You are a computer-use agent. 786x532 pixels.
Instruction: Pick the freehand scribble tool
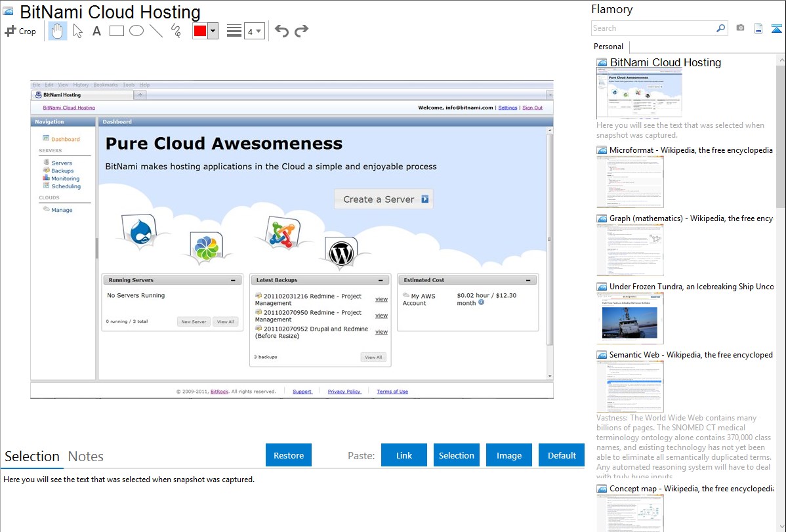click(176, 31)
